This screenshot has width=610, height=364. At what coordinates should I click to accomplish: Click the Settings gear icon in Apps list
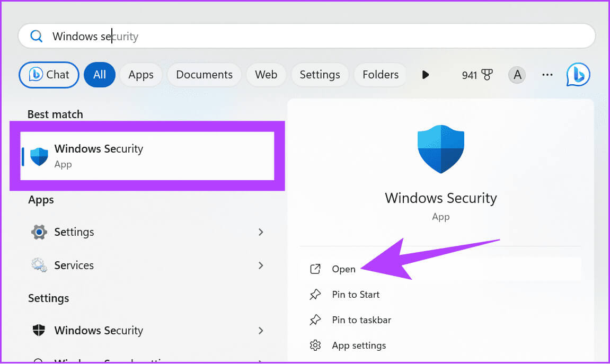pos(39,232)
